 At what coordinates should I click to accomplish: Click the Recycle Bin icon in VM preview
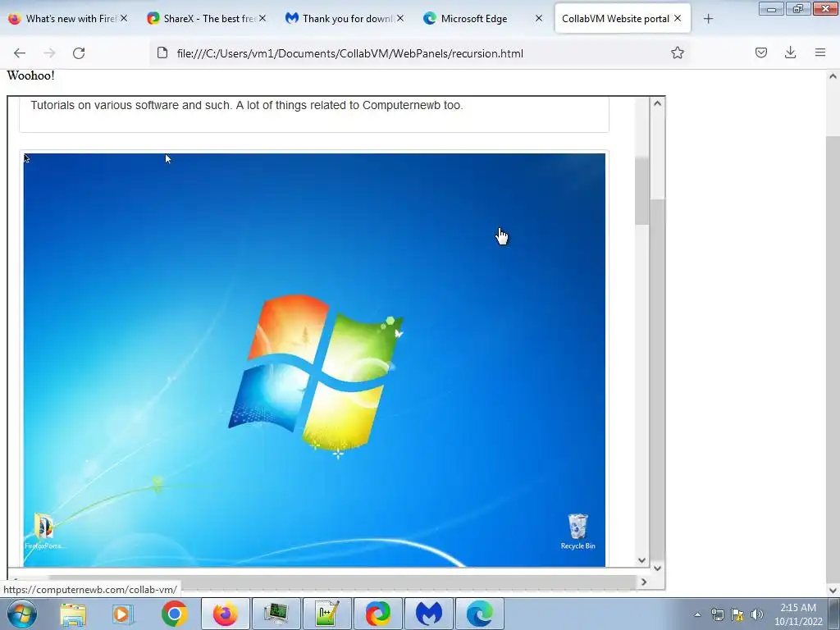click(x=577, y=532)
